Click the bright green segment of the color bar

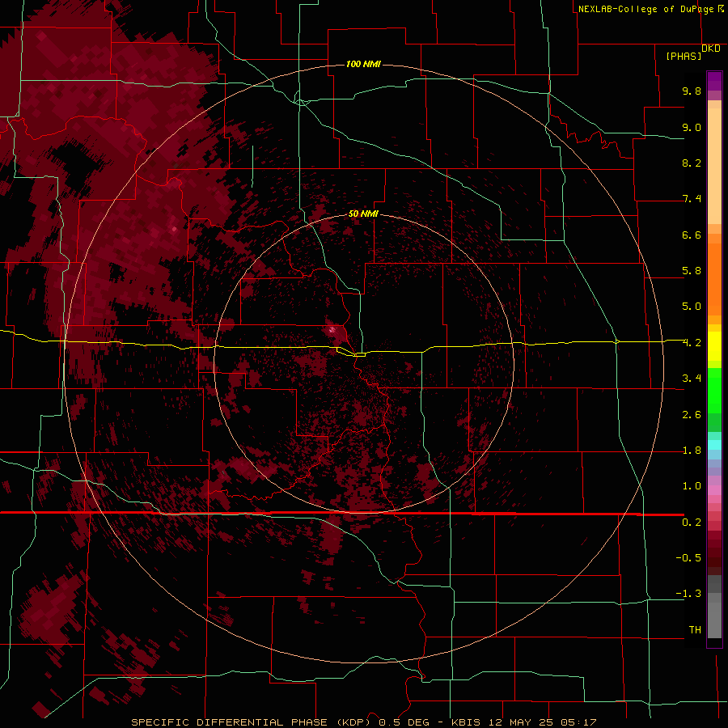[x=714, y=390]
